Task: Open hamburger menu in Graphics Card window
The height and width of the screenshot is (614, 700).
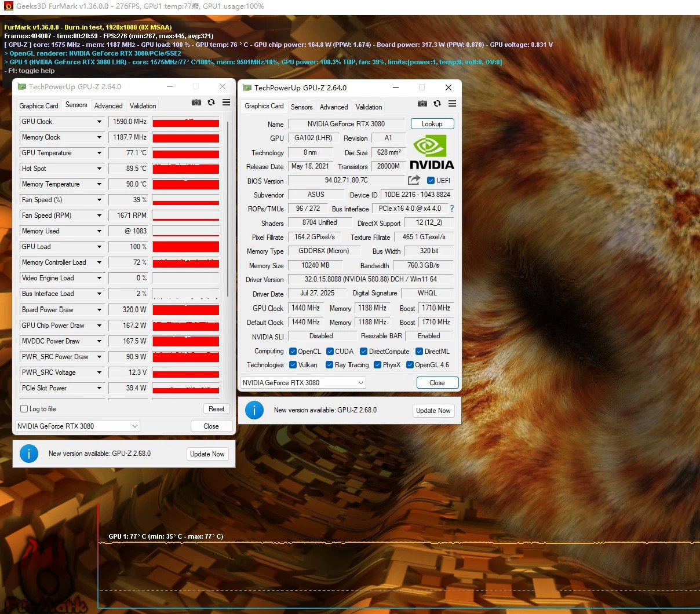Action: tap(453, 104)
